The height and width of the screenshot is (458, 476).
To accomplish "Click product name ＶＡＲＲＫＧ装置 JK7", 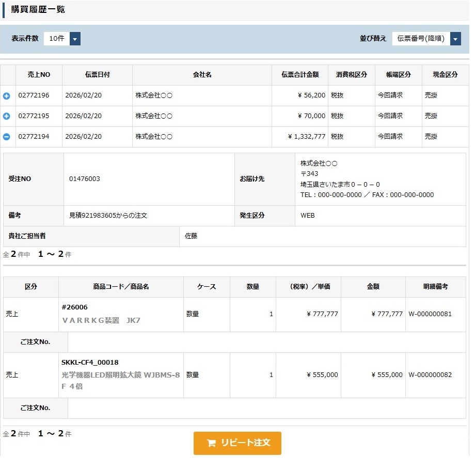I will [x=101, y=320].
